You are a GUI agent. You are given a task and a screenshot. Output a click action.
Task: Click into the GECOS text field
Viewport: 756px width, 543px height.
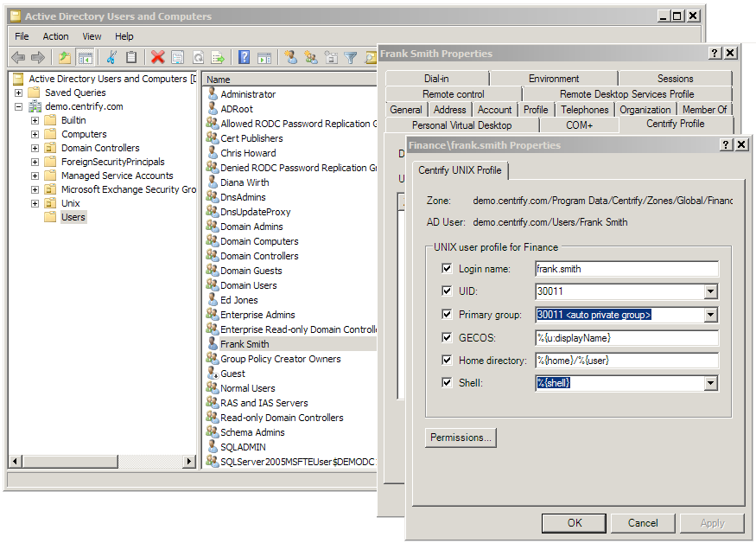point(626,338)
